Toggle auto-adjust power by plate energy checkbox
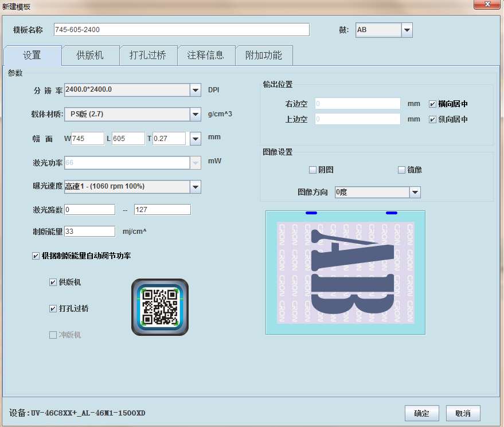Screen dimensions: 504x427 pos(36,256)
